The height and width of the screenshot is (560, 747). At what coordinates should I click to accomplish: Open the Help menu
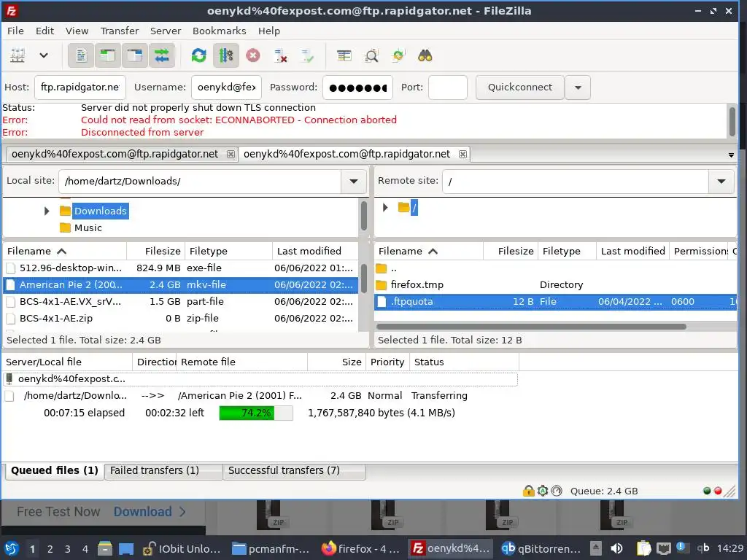[269, 31]
